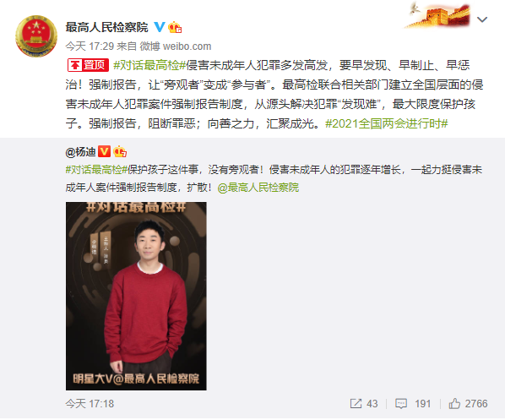Viewport: 505px width, 420px height.
Task: Click the crown membership badge beside account name
Action: [x=175, y=27]
